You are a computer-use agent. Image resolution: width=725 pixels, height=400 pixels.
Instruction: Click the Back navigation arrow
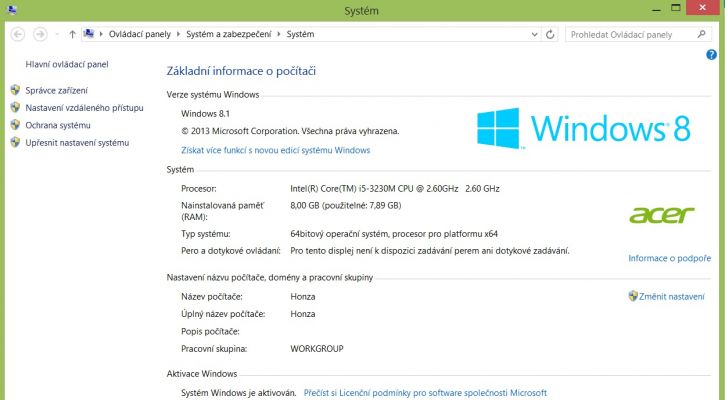18,34
